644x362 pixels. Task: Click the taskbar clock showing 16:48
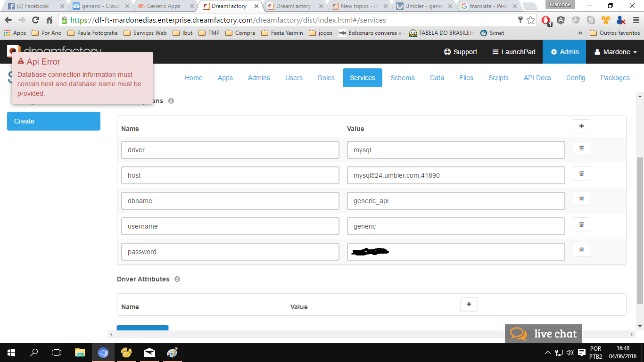[623, 353]
